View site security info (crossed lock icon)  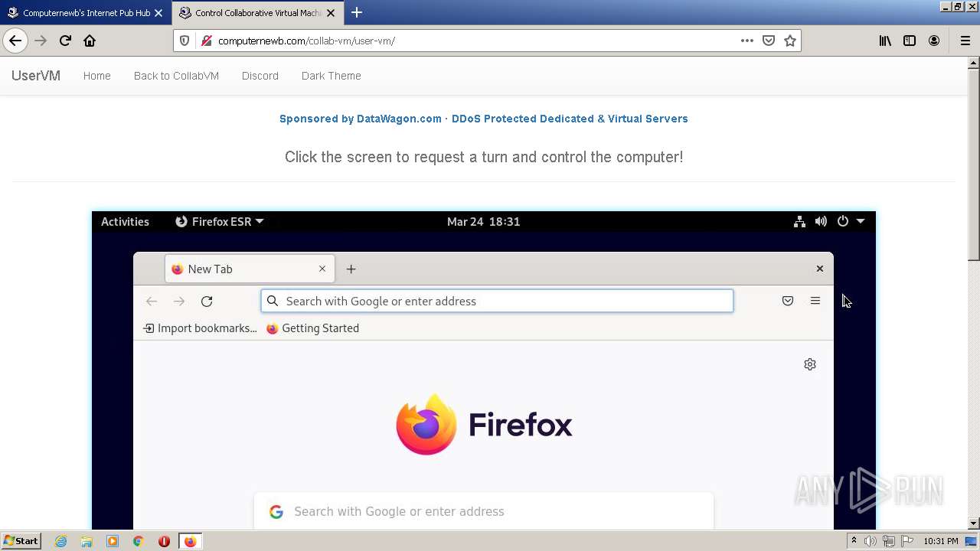(x=206, y=41)
